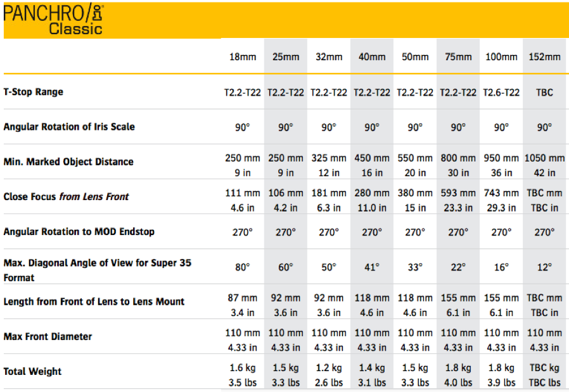Select the 42 in value for 152mm
The width and height of the screenshot is (569, 392).
click(x=545, y=173)
